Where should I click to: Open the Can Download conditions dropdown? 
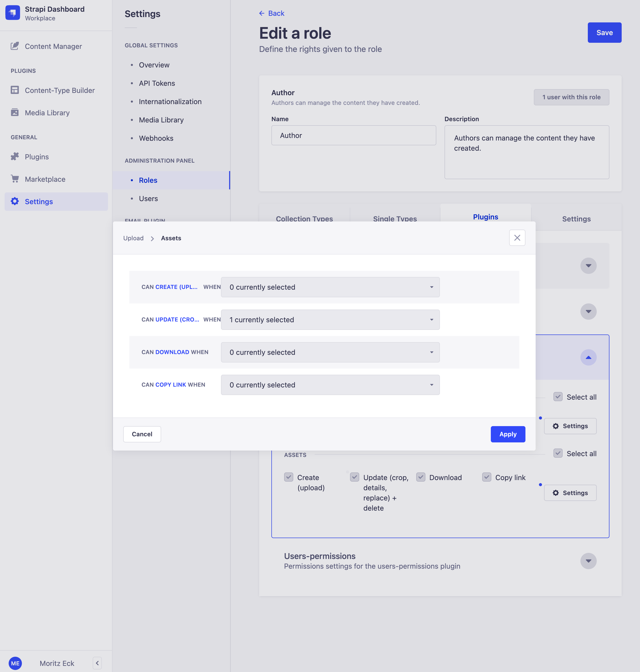coord(330,352)
